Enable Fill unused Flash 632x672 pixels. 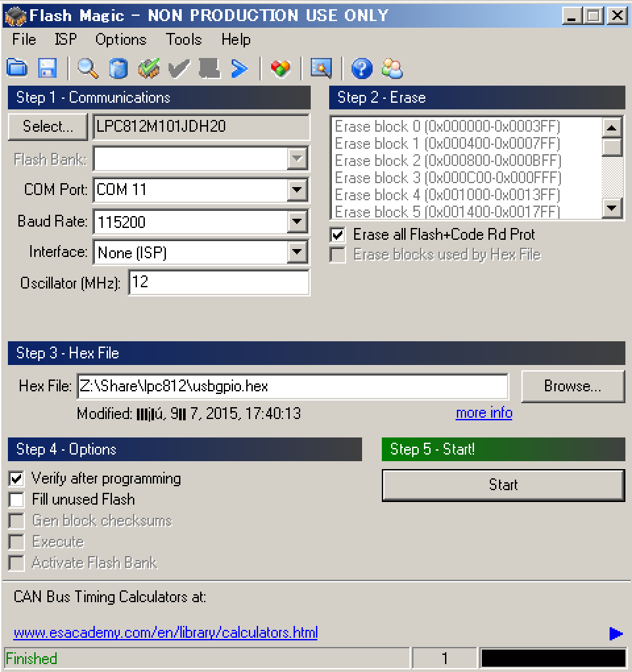tap(16, 499)
